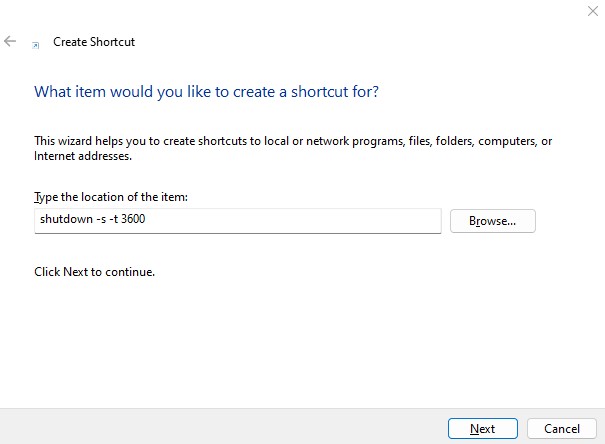
Task: Focus the item location text box
Action: click(238, 221)
